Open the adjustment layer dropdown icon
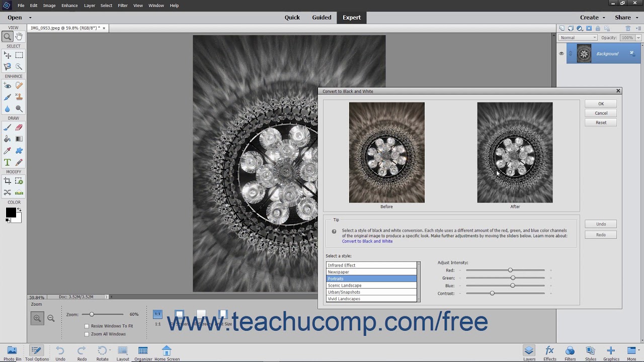The image size is (644, 362). point(580,28)
